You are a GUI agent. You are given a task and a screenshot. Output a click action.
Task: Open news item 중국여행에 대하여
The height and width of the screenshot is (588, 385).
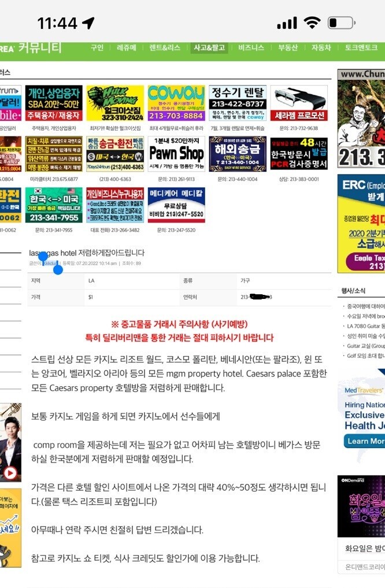[x=365, y=306]
